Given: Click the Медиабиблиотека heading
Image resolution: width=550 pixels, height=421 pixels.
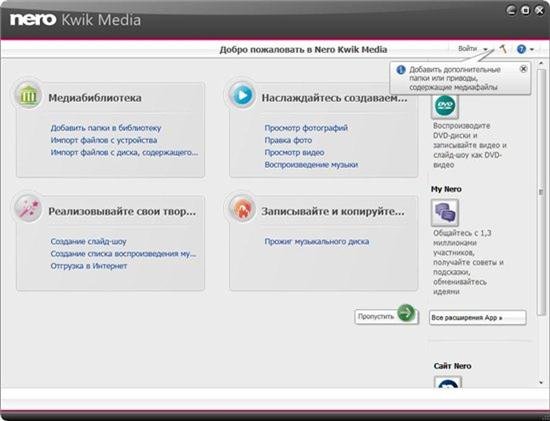Looking at the screenshot, I should tap(95, 98).
